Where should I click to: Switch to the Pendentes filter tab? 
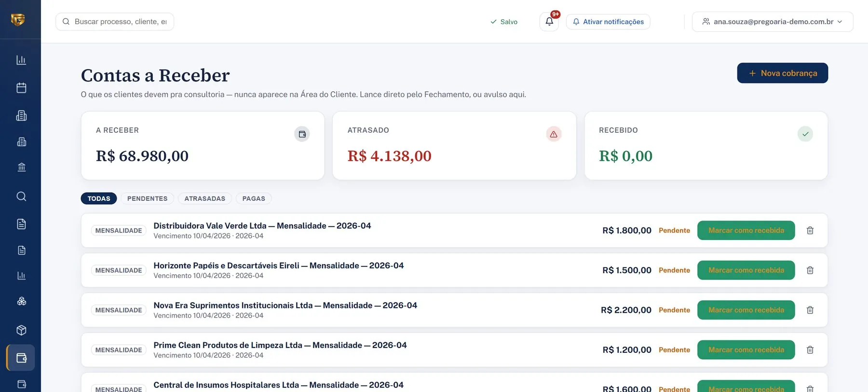coord(147,198)
